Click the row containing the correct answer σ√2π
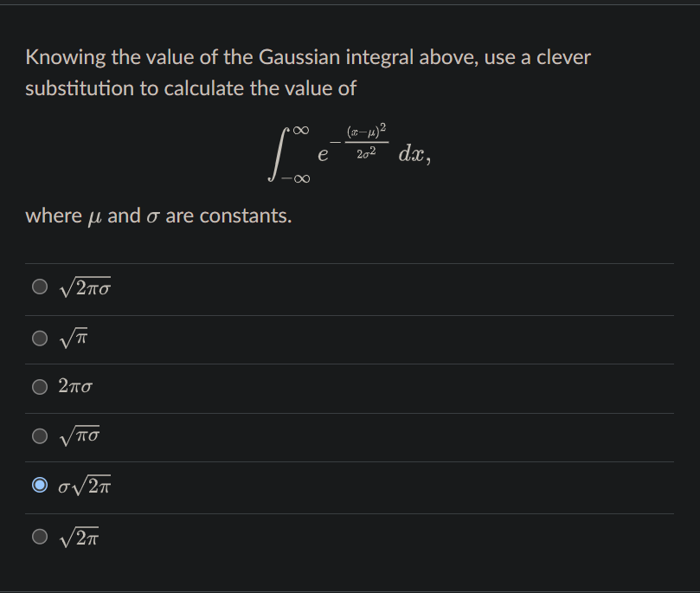Viewport: 700px width, 593px height. click(x=346, y=486)
